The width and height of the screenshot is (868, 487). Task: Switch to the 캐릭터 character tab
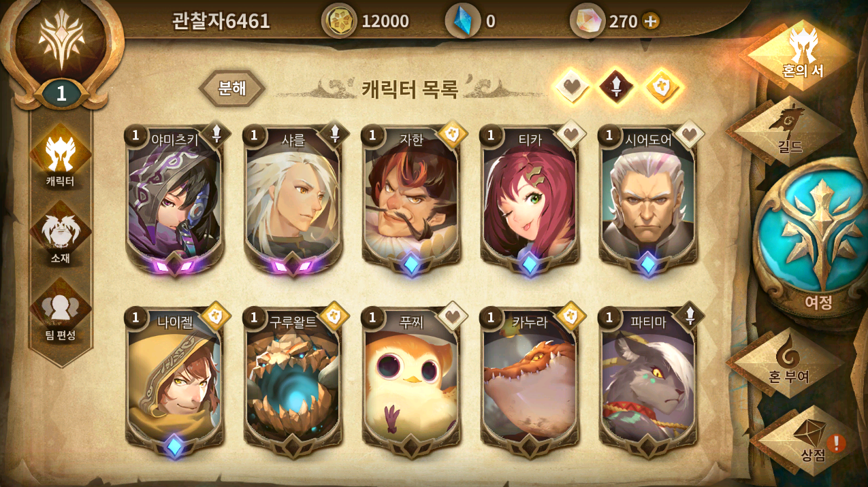pyautogui.click(x=61, y=158)
